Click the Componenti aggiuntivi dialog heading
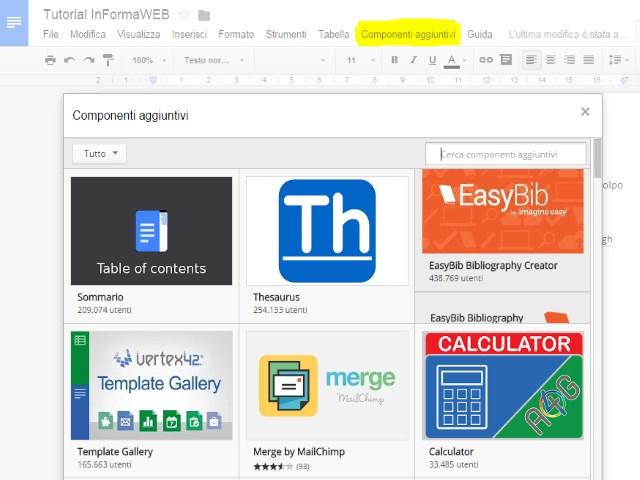Image resolution: width=640 pixels, height=480 pixels. click(x=130, y=116)
